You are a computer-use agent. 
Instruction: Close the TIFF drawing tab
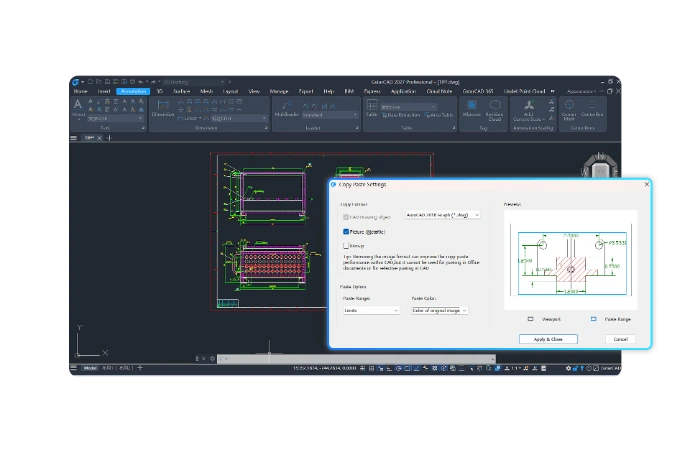(x=99, y=138)
